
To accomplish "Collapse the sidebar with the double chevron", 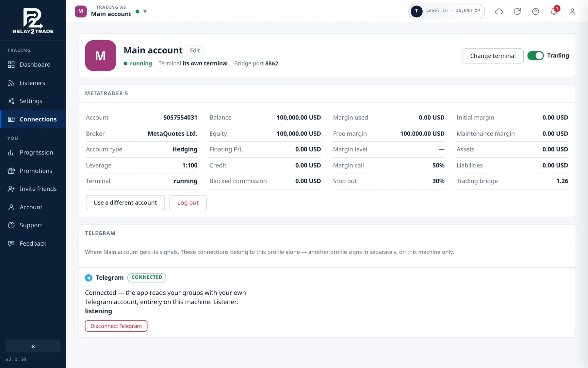I will (33, 346).
